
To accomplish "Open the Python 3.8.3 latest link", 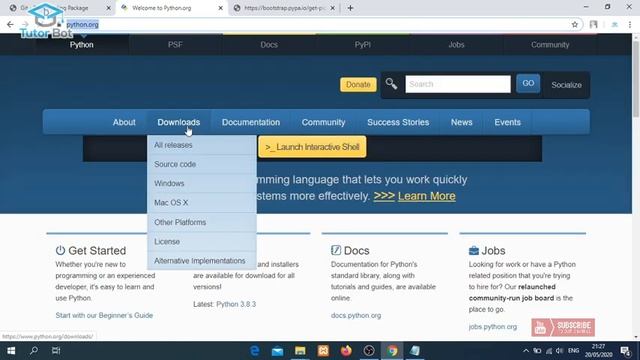I will pyautogui.click(x=236, y=304).
